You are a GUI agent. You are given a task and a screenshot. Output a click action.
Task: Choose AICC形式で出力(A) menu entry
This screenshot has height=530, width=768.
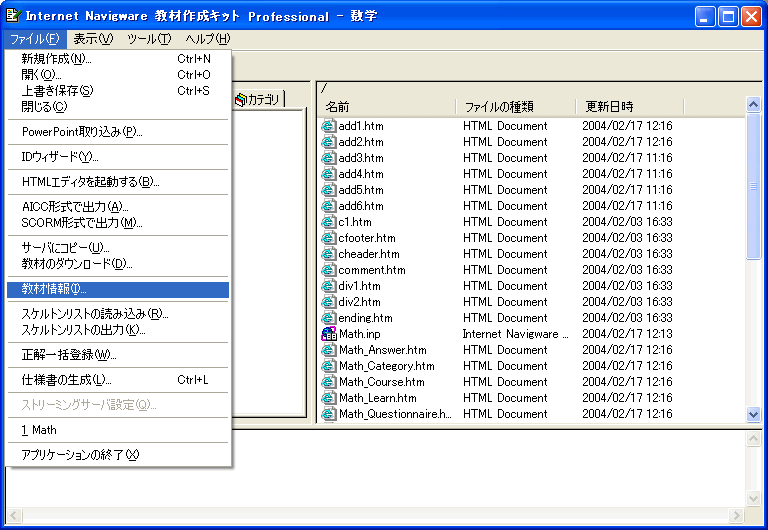click(x=118, y=207)
